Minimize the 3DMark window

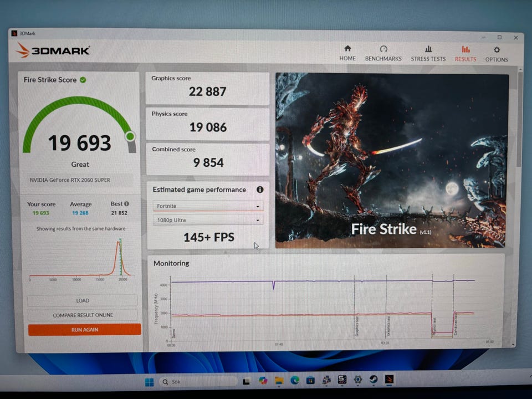(483, 37)
